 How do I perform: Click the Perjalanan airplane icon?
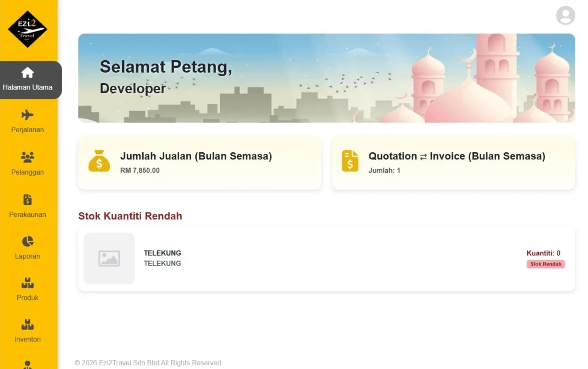click(x=28, y=115)
